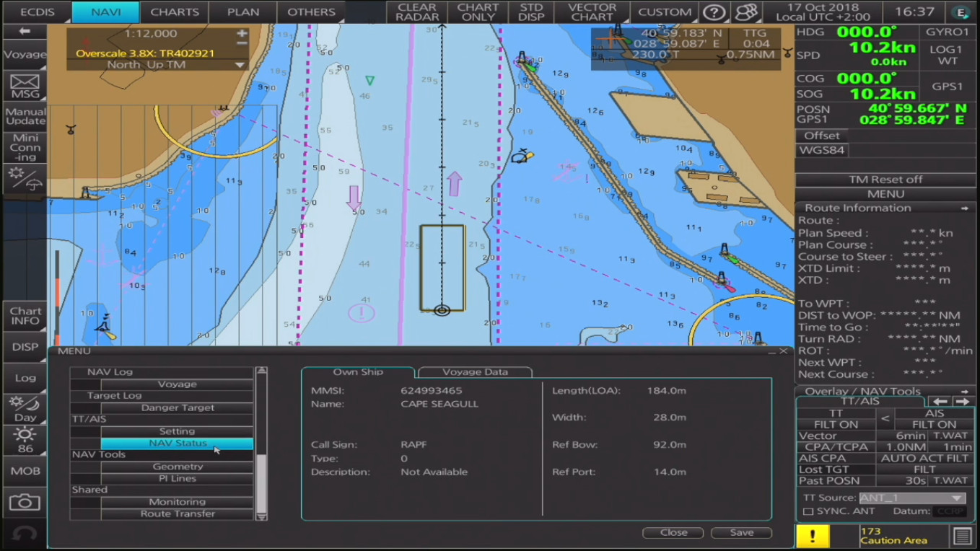
Task: Open the alert list icon beside Caution Area
Action: [962, 536]
